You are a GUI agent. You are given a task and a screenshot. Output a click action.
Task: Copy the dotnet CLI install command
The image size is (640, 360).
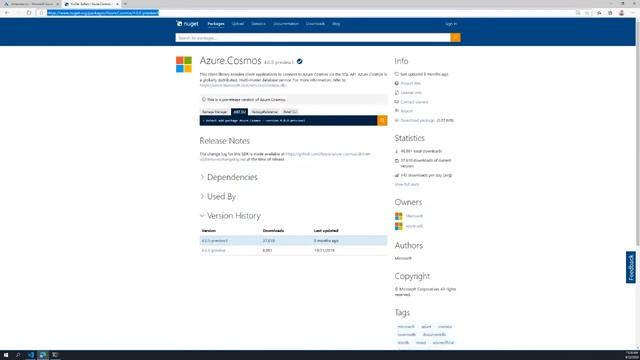coord(382,120)
